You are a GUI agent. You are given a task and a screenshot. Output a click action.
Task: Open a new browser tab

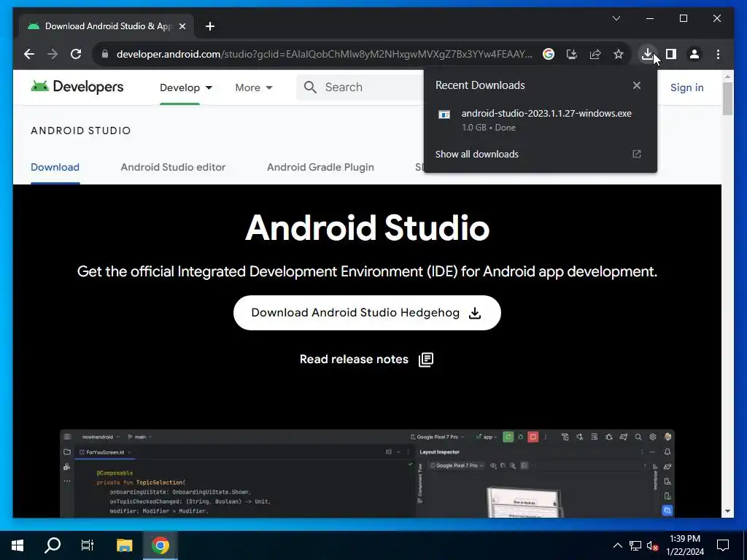210,27
